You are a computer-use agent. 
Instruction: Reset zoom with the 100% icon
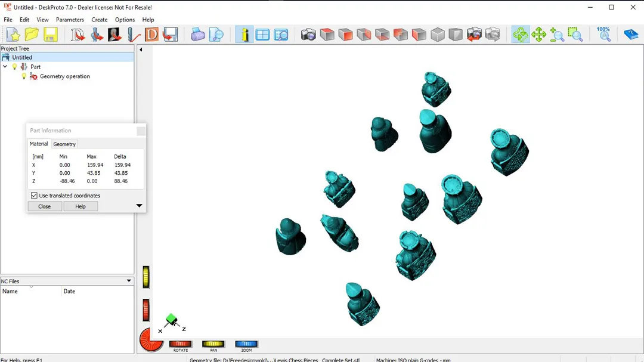coord(603,35)
